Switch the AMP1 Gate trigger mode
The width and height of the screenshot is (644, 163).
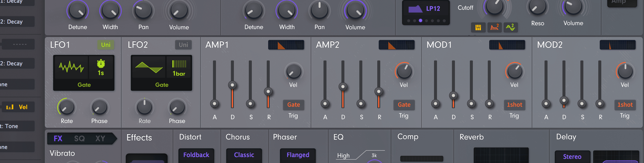tap(294, 105)
